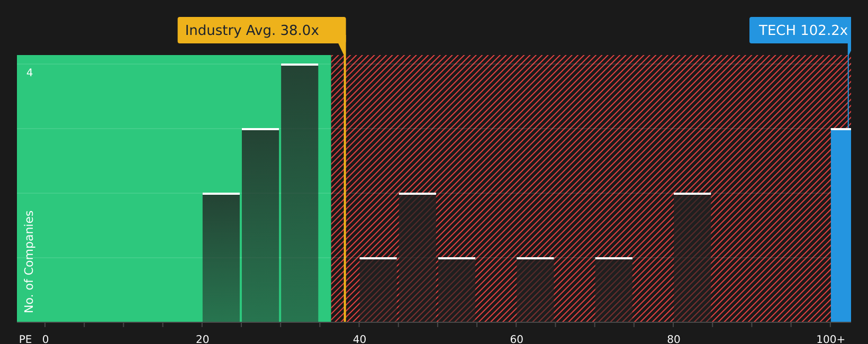Screen dimensions: 868x344
Task: Select the tallest bar at PE 30-35
Action: point(300,193)
